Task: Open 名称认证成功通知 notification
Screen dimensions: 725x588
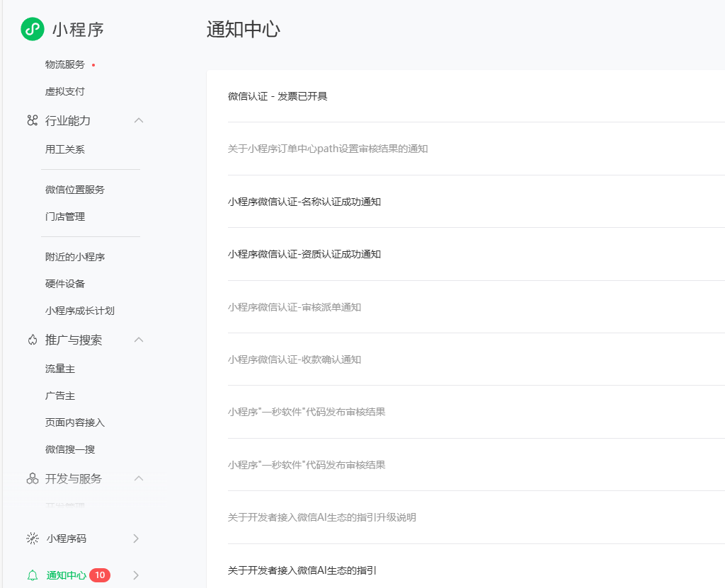Action: pos(304,202)
